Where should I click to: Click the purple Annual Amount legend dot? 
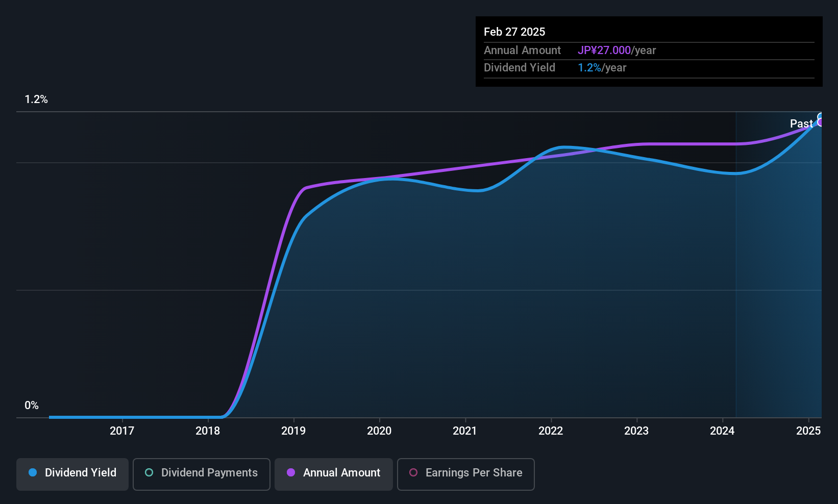(291, 472)
